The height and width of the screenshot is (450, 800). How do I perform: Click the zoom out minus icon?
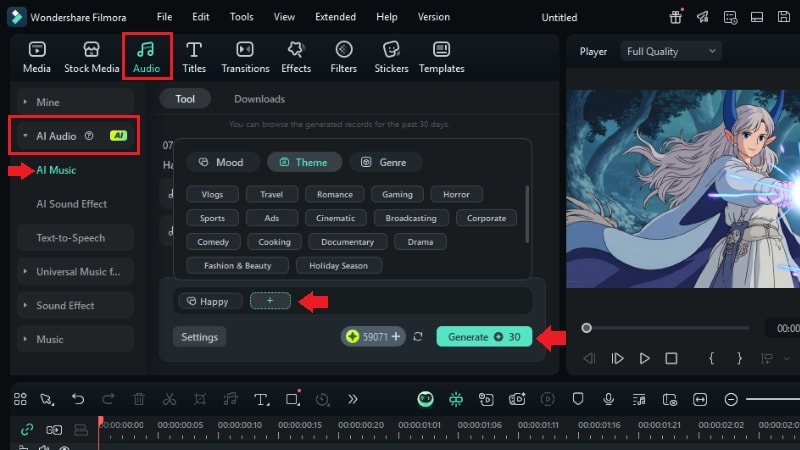click(x=731, y=399)
